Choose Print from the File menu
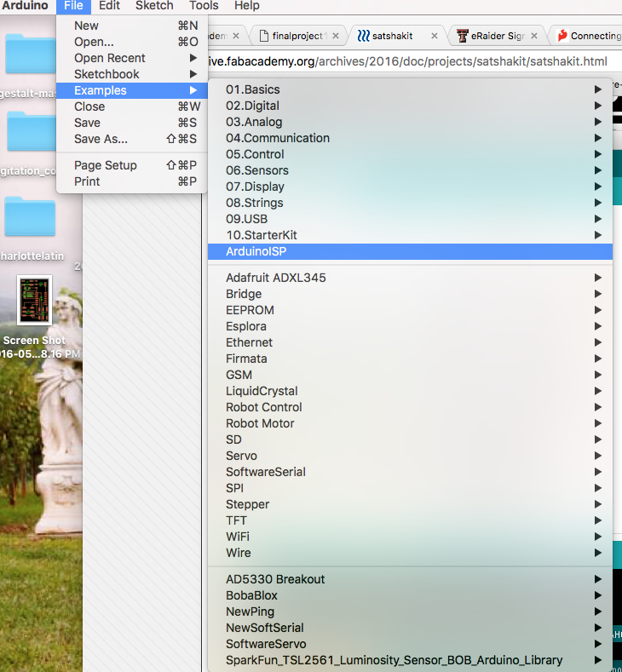This screenshot has height=672, width=622. click(131, 181)
